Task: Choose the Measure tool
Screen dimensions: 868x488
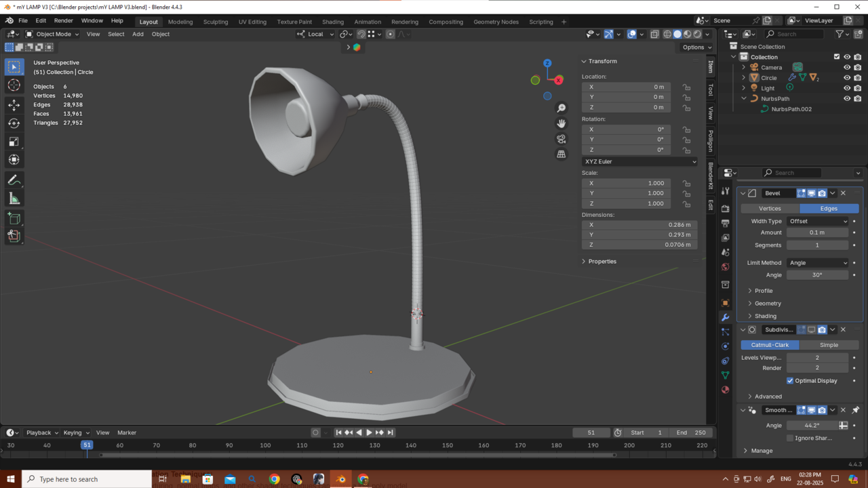Action: tap(14, 199)
